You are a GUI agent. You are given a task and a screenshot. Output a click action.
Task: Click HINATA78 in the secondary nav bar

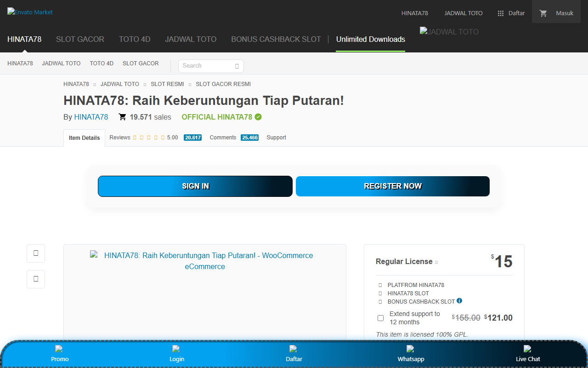(x=20, y=63)
